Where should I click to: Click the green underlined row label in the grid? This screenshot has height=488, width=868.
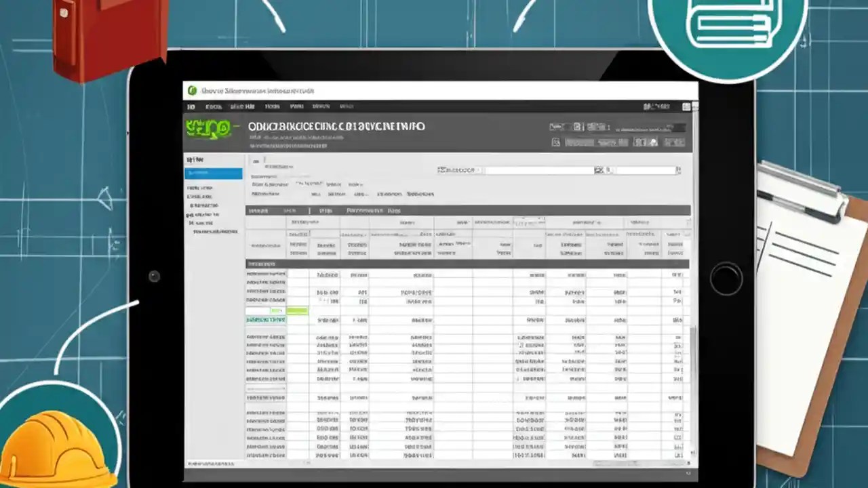click(x=266, y=319)
